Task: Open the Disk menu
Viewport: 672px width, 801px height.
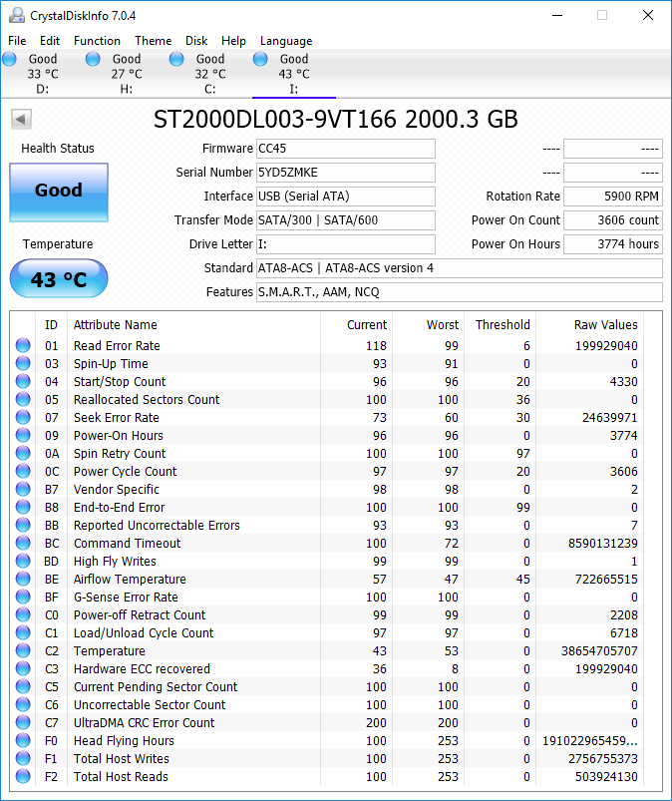Action: pyautogui.click(x=196, y=41)
